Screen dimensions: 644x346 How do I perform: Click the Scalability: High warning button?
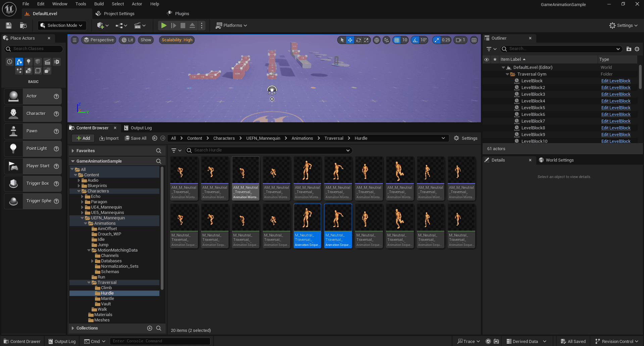[x=177, y=40]
